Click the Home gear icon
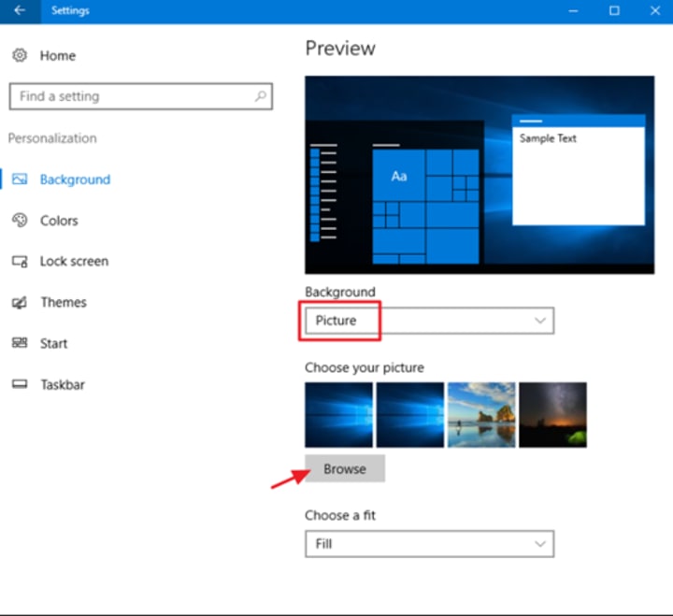 [x=20, y=55]
